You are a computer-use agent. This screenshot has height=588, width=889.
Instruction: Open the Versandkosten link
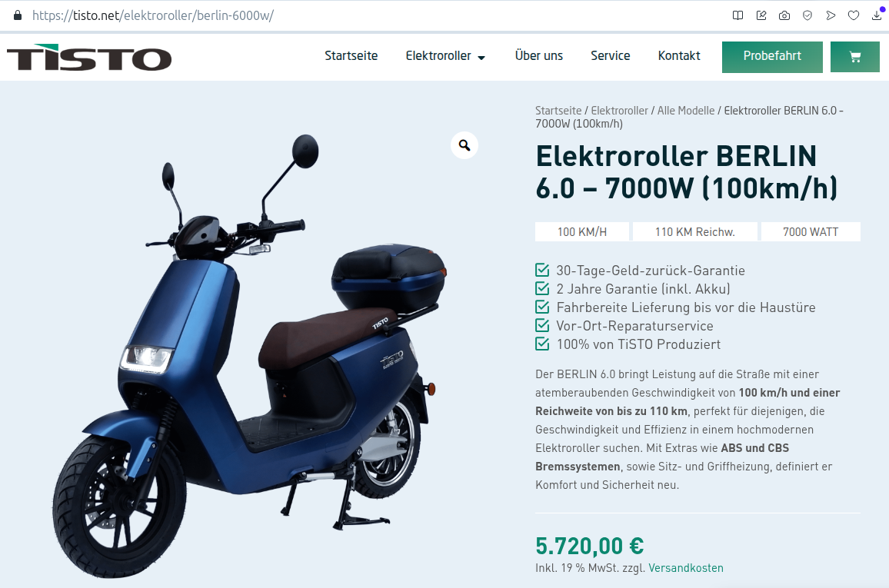coord(685,567)
